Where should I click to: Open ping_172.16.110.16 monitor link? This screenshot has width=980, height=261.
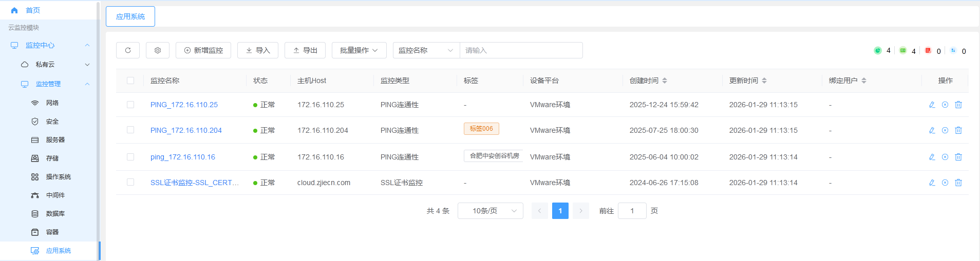[x=183, y=157]
